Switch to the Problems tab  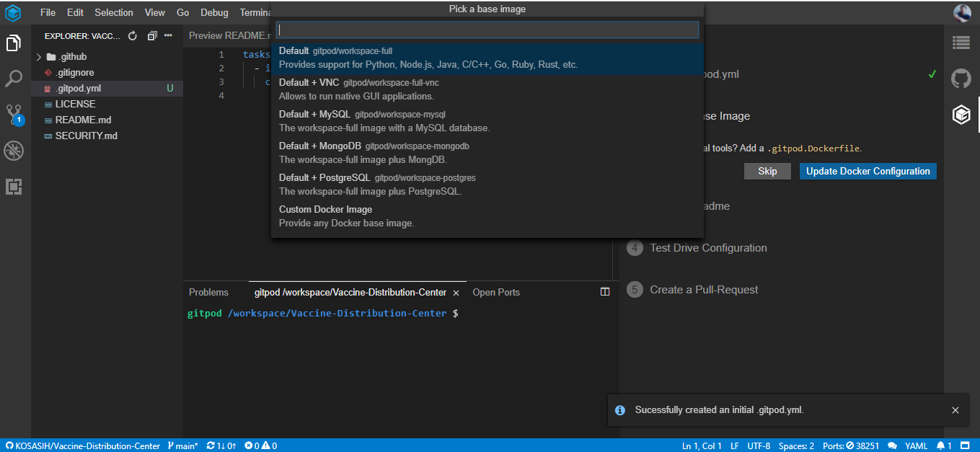208,292
